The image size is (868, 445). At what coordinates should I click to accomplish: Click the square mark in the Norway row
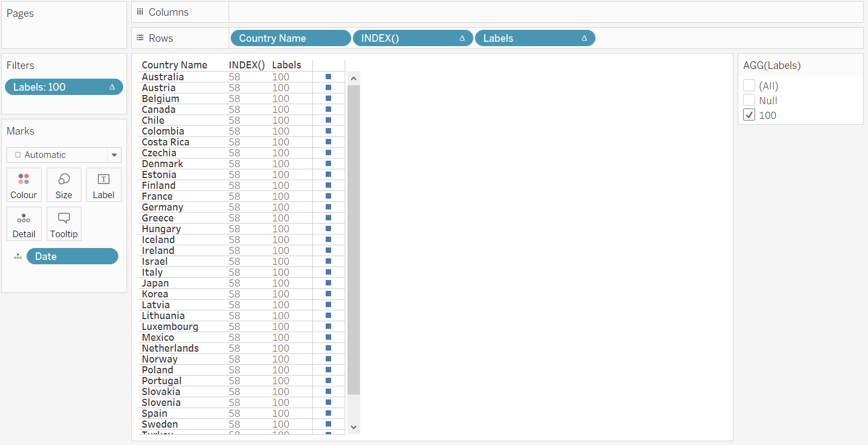pyautogui.click(x=328, y=359)
